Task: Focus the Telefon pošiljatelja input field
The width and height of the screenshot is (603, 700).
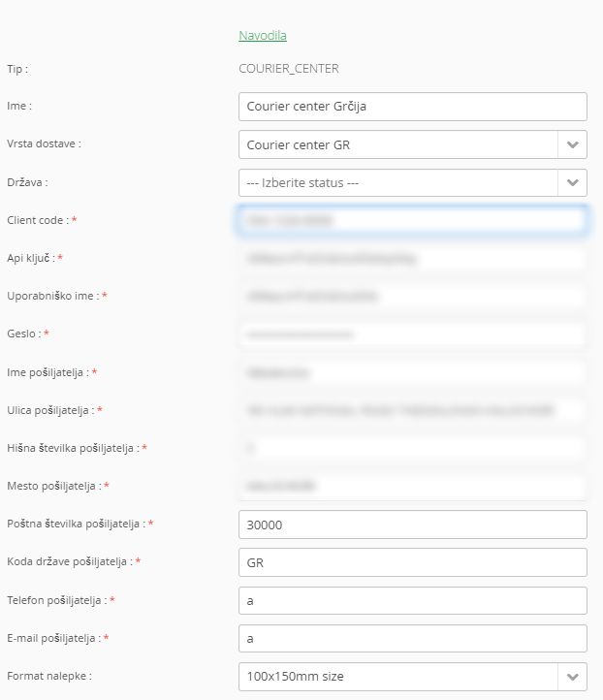Action: 412,600
